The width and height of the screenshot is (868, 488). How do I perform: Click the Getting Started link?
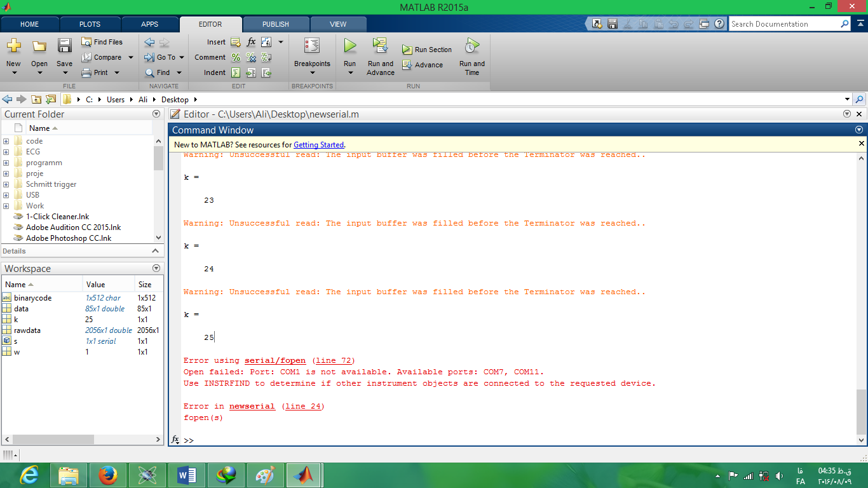(318, 145)
